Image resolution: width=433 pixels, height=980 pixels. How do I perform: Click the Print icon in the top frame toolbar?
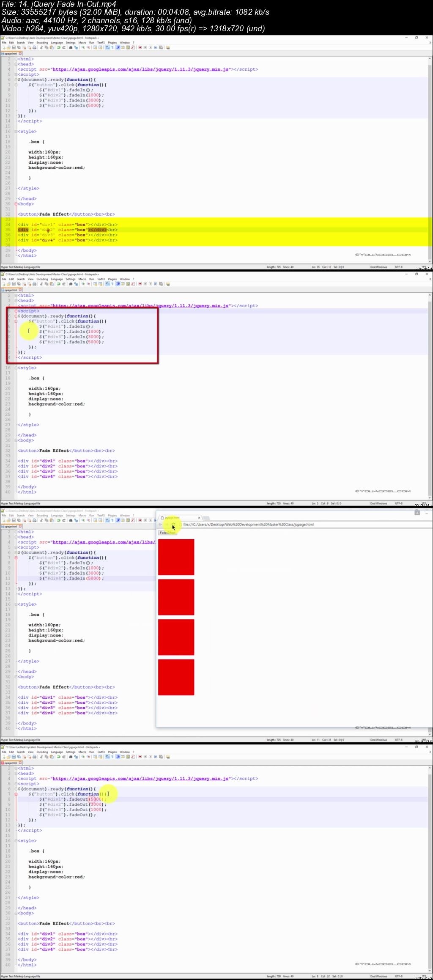[34, 47]
